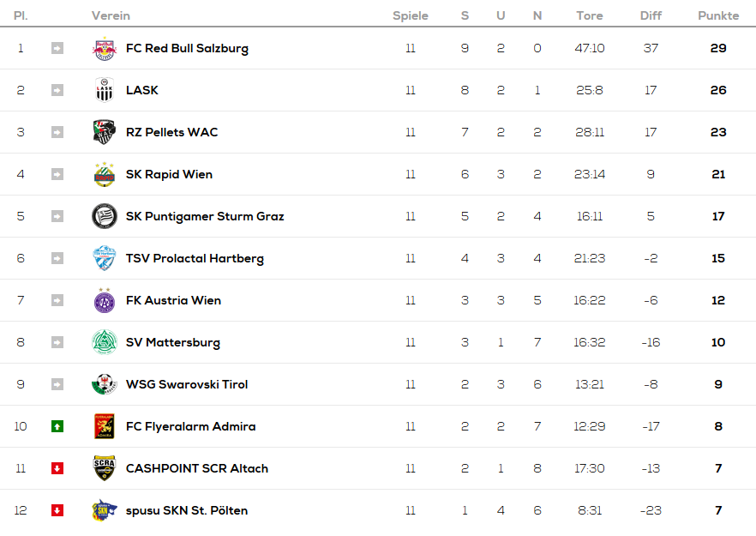Click the SCR Altach shield logo
Image resolution: width=756 pixels, height=536 pixels.
(x=105, y=468)
